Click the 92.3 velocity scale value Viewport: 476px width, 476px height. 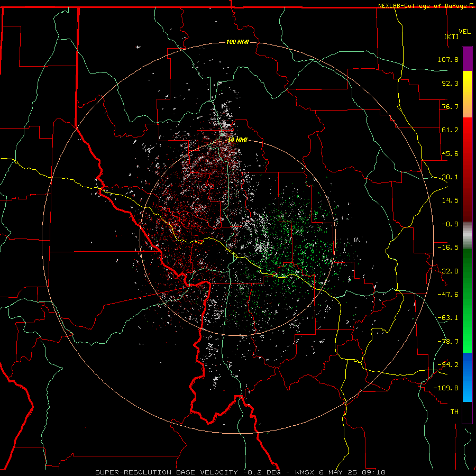(450, 83)
